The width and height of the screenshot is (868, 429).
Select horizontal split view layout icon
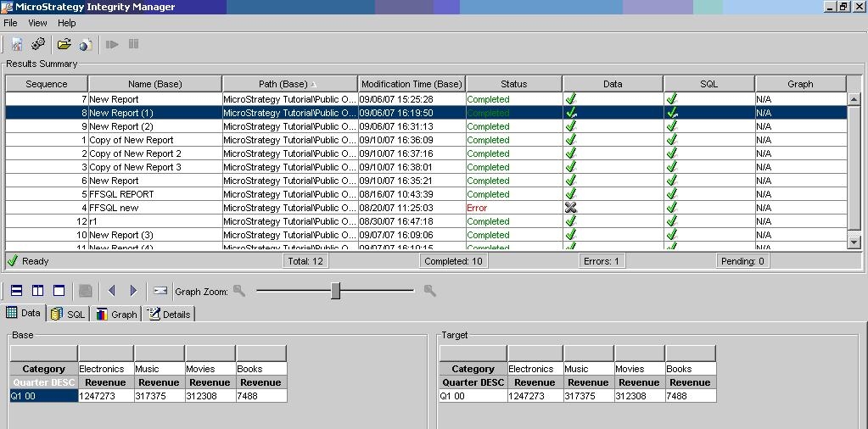[16, 291]
